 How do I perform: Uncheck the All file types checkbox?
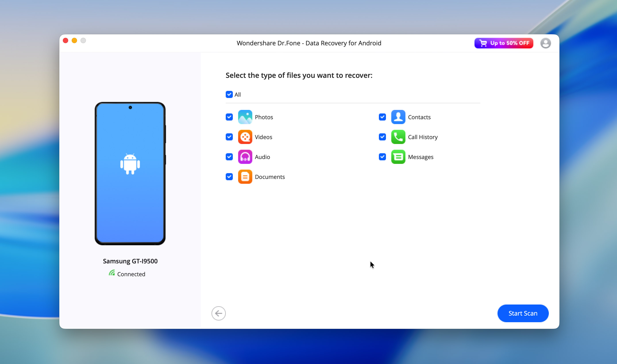(229, 94)
